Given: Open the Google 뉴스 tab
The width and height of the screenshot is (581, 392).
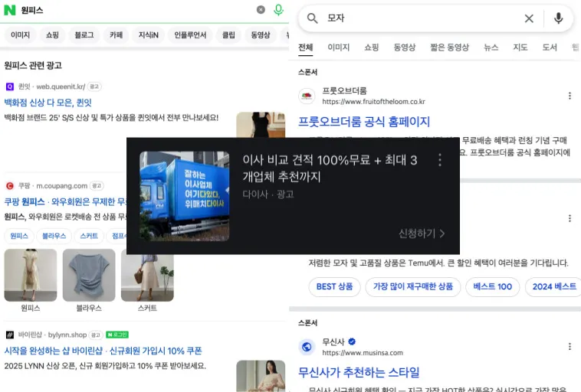Looking at the screenshot, I should (491, 47).
